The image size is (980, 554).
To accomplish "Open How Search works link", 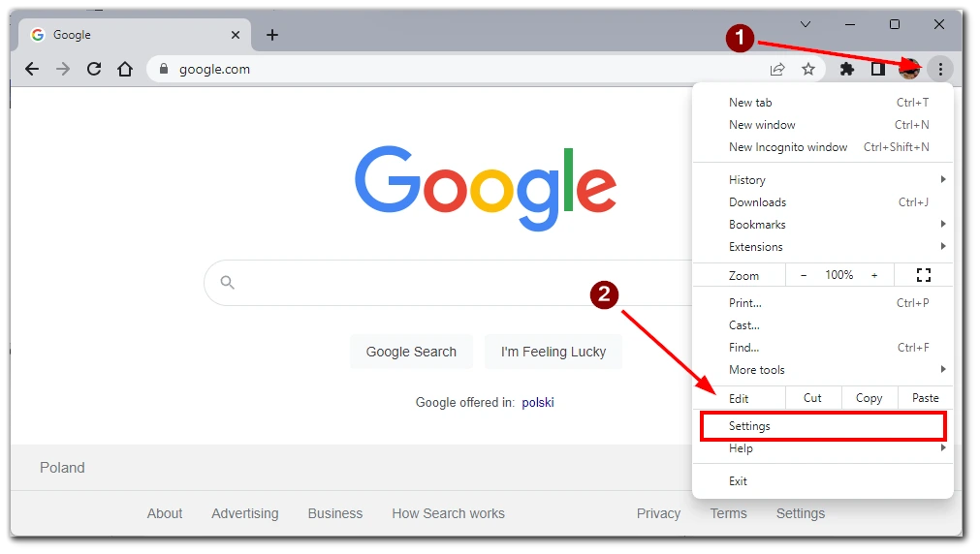I will pos(448,514).
